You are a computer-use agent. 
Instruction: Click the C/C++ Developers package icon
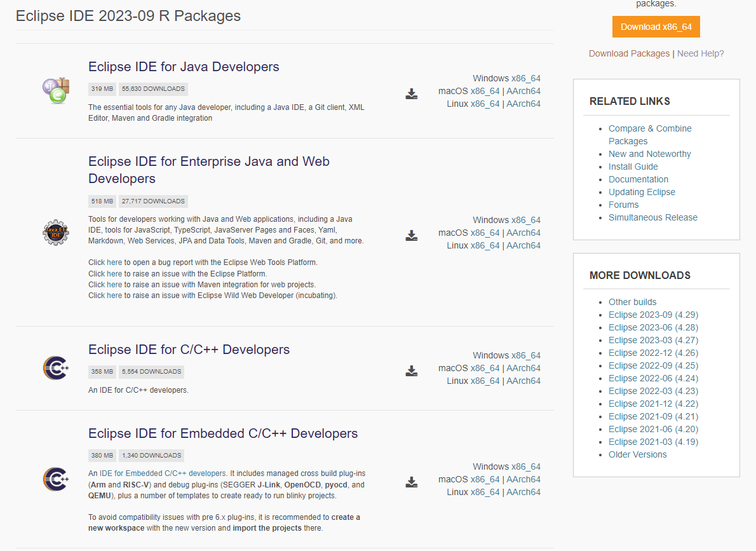coord(56,368)
